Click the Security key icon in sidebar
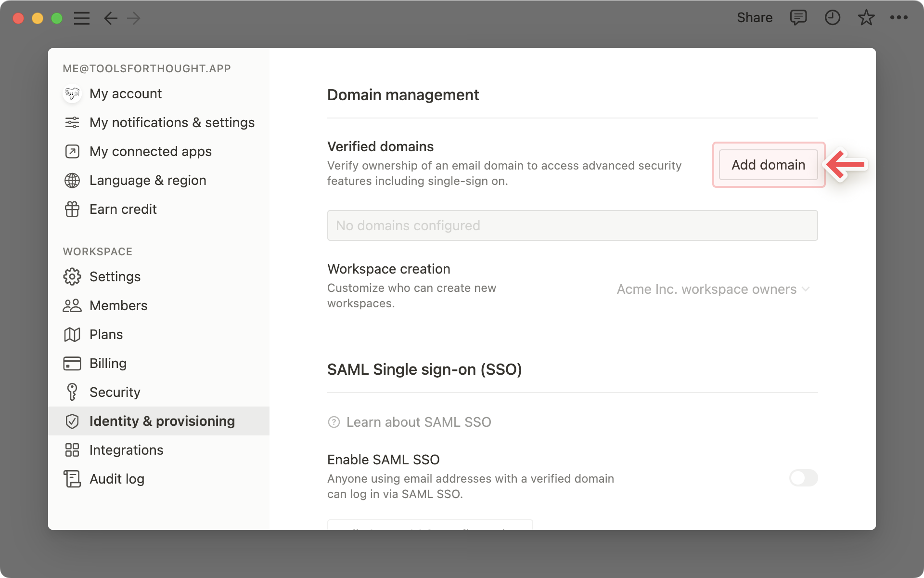 pos(72,392)
